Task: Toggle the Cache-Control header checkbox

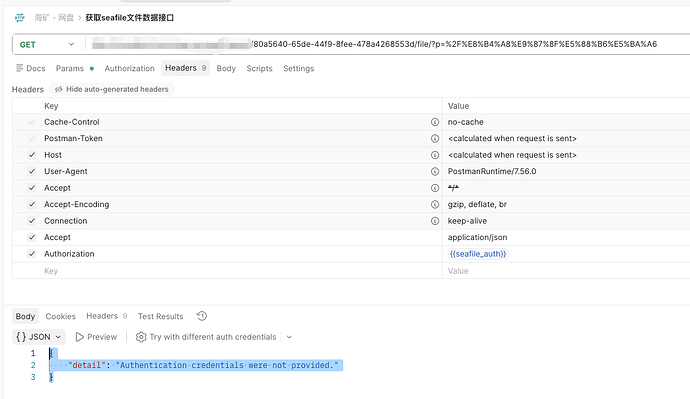Action: 32,122
